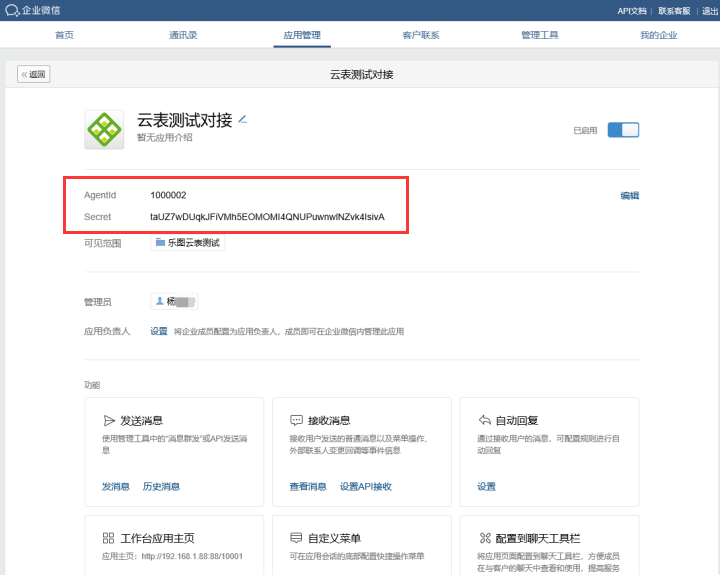Open the 设置API接收 link
The width and height of the screenshot is (721, 575).
(x=366, y=487)
